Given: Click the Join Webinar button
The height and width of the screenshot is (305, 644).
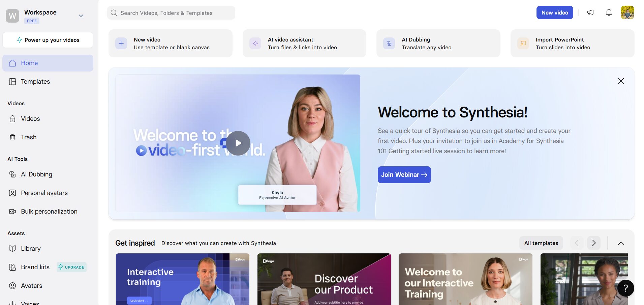Looking at the screenshot, I should click(404, 175).
